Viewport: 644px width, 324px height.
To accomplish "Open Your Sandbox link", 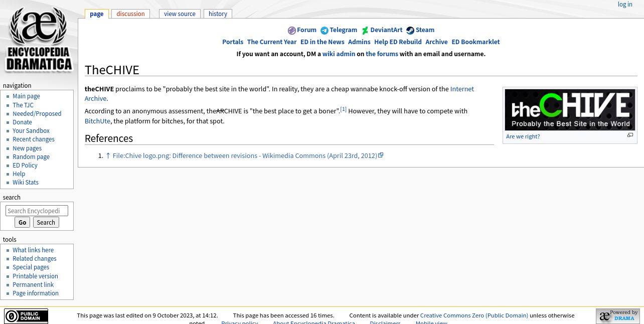I will tap(31, 131).
